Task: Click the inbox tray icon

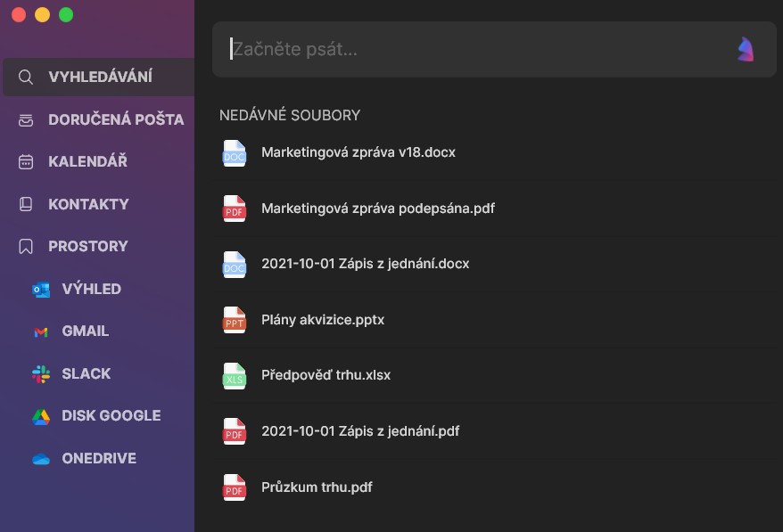Action: pyautogui.click(x=27, y=119)
